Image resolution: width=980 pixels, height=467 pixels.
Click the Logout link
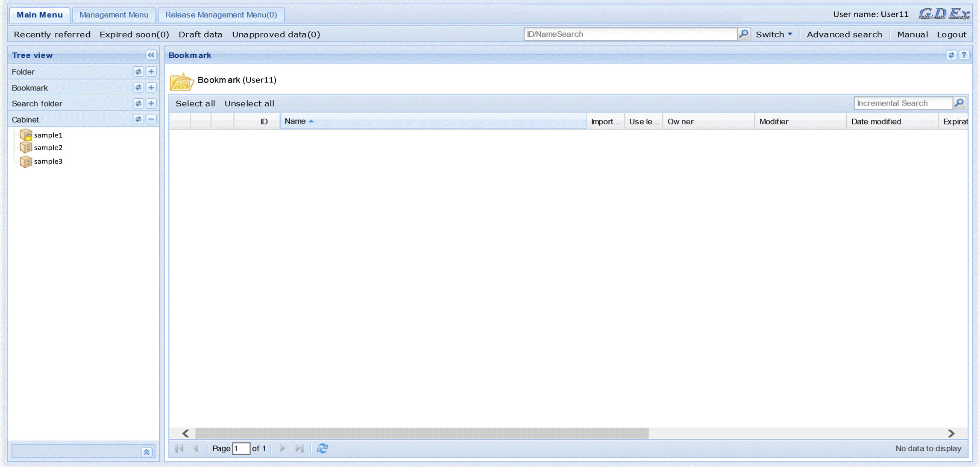pos(951,34)
